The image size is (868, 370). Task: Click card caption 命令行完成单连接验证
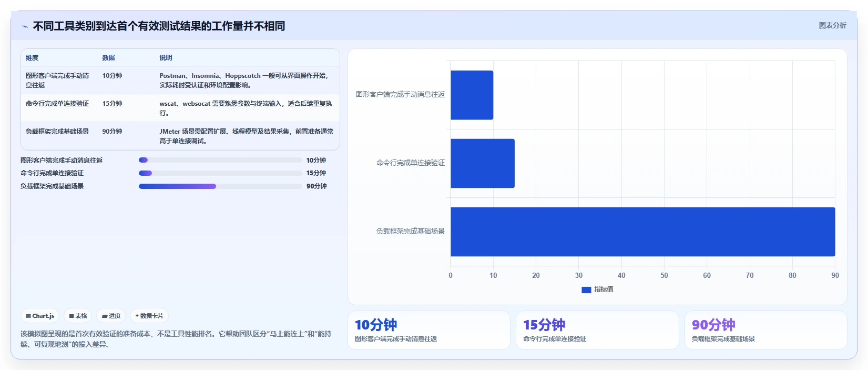coord(555,339)
